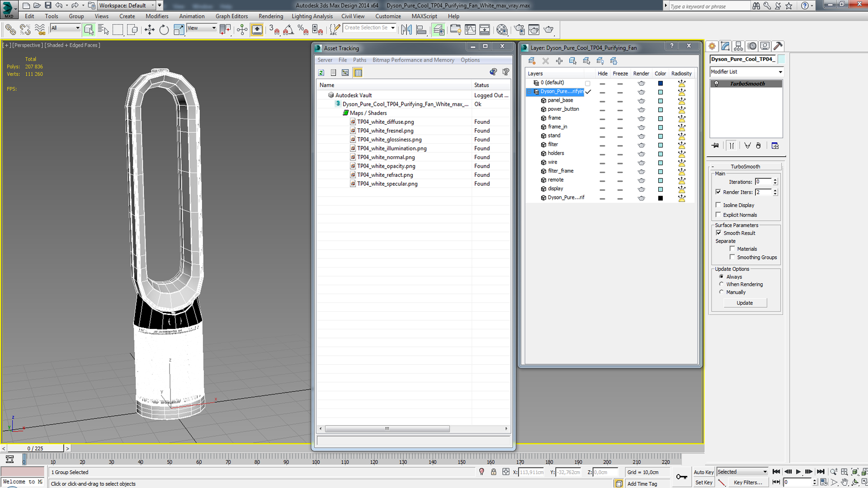Uncheck Smooth Result checkbox

pos(718,233)
